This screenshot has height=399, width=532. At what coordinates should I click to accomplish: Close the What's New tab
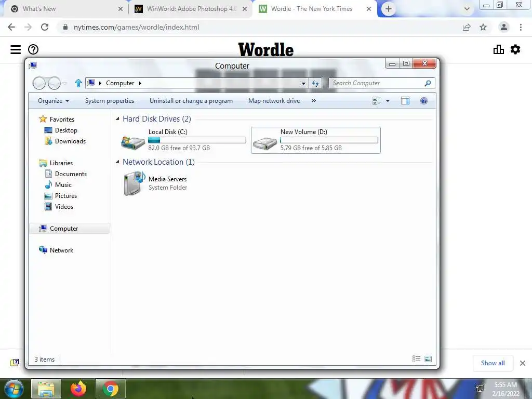(x=121, y=9)
